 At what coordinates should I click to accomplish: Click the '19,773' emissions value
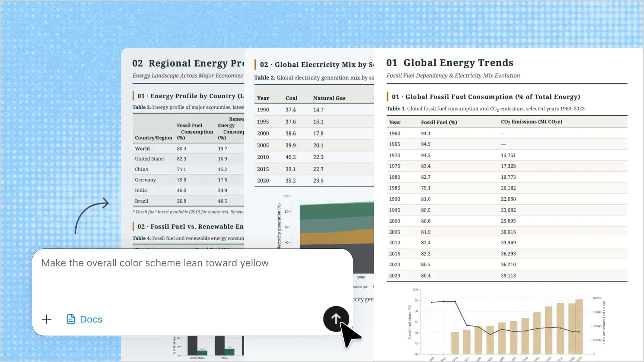pyautogui.click(x=508, y=177)
